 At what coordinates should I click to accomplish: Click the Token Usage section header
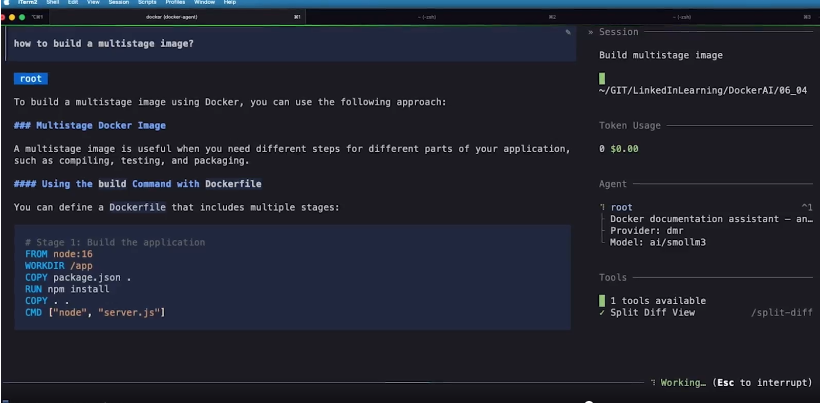tap(630, 125)
